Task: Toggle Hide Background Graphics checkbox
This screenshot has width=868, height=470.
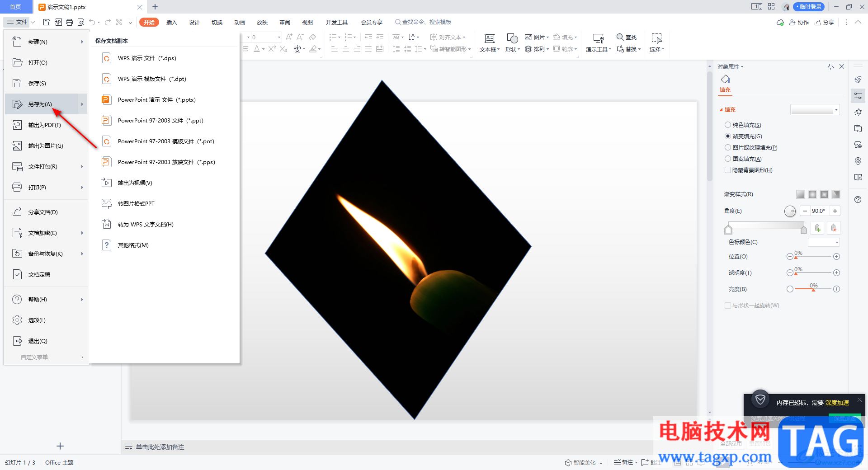Action: 728,170
